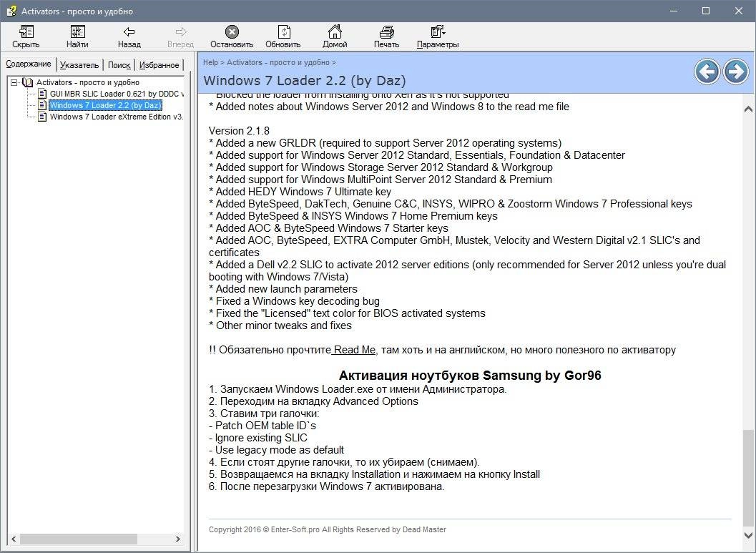Switch to the Содержание tab
Screen dimensions: 756x553
[29, 64]
